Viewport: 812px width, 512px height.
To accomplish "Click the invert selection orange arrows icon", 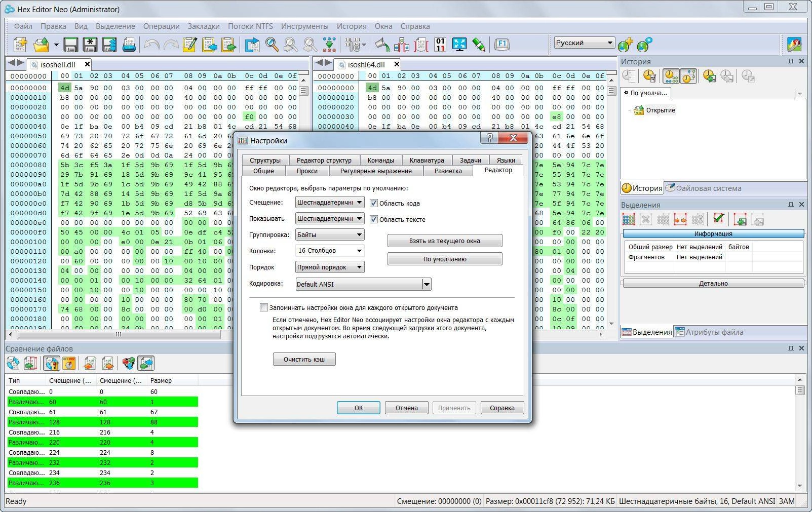I will click(680, 219).
